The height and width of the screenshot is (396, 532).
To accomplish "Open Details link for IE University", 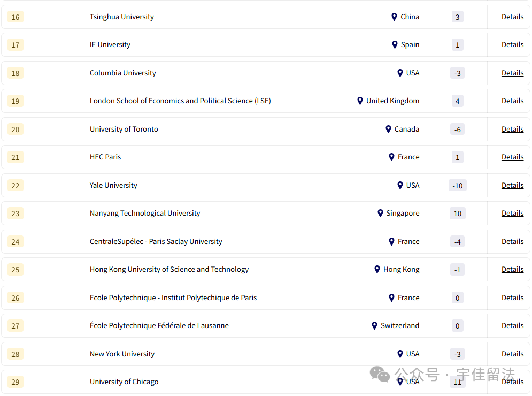I will (512, 44).
